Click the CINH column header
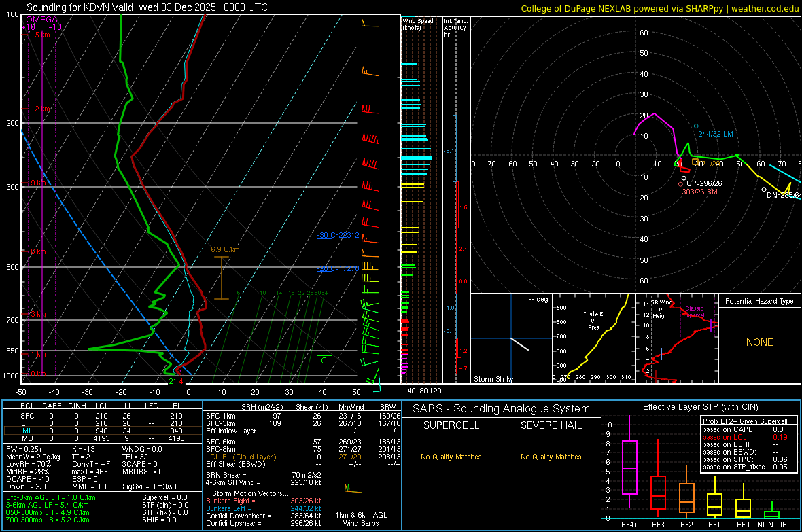 (77, 406)
